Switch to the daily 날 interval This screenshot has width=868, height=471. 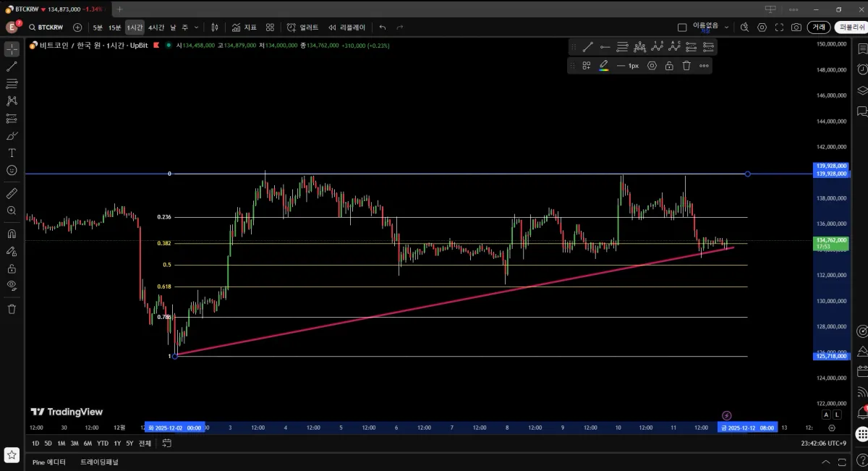point(174,27)
